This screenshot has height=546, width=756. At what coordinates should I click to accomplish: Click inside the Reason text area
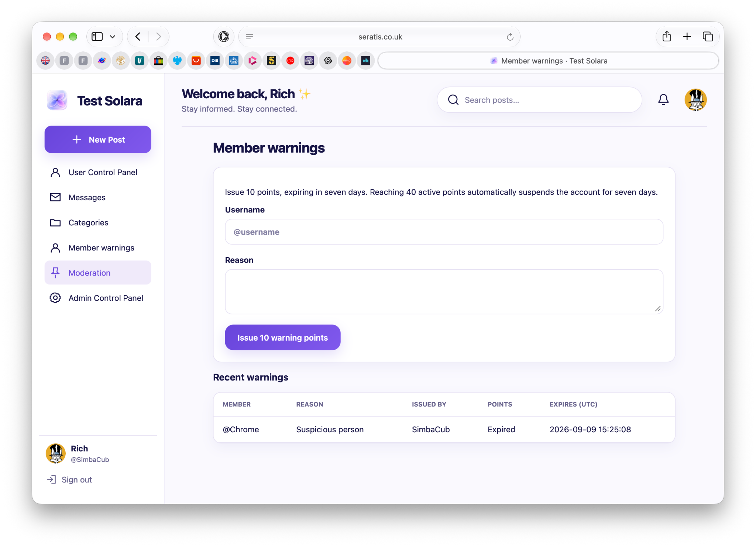[444, 292]
